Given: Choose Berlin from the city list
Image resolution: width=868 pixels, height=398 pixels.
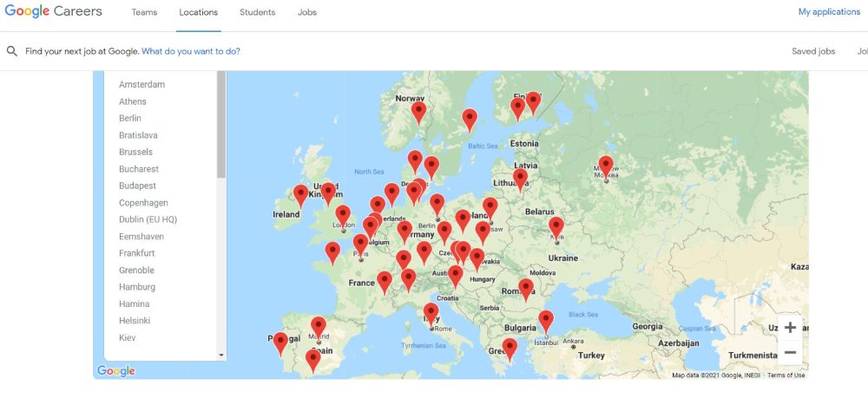Looking at the screenshot, I should tap(130, 118).
